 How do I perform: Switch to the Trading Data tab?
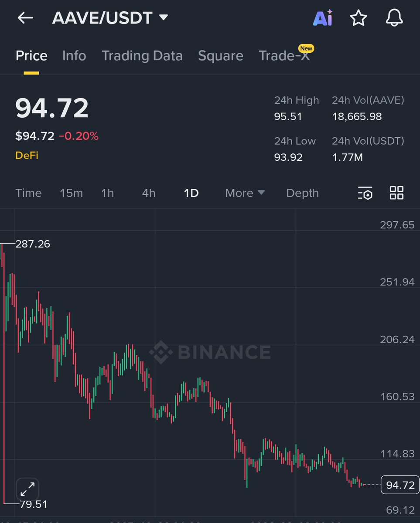coord(142,56)
